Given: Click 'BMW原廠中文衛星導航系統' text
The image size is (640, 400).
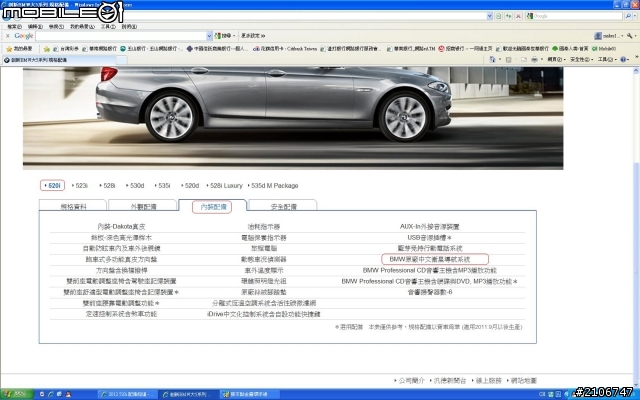Looking at the screenshot, I should (x=429, y=259).
